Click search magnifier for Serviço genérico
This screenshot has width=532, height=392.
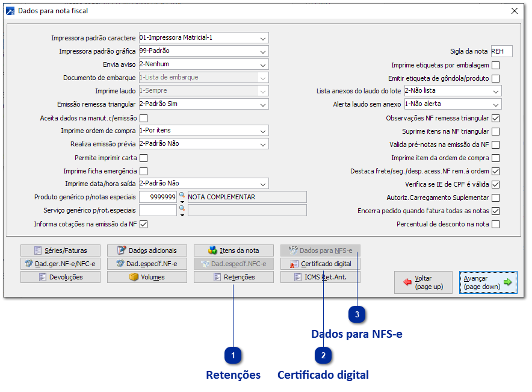tap(182, 208)
